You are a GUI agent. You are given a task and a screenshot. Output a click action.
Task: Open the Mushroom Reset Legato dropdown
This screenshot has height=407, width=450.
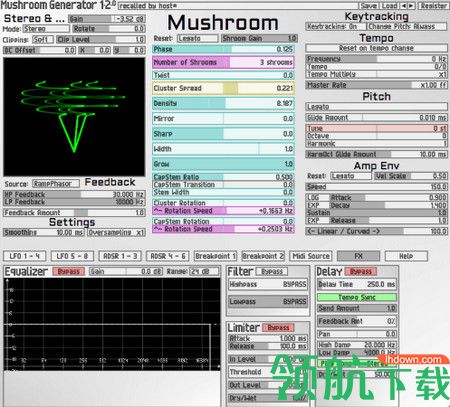click(197, 38)
